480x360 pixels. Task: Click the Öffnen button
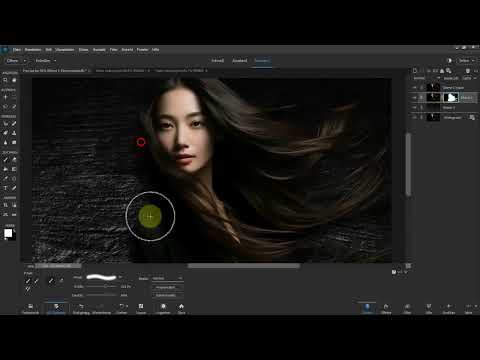pos(12,61)
